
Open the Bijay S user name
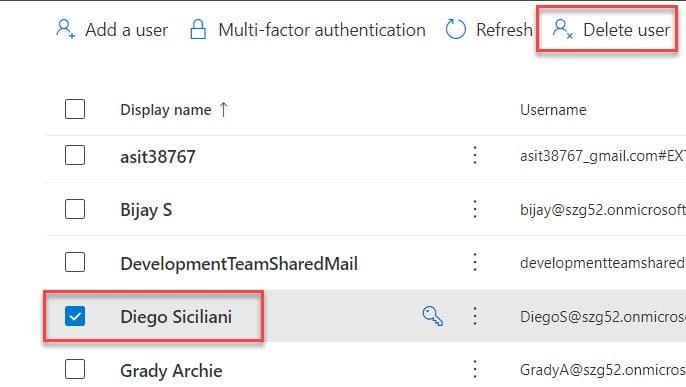[146, 210]
